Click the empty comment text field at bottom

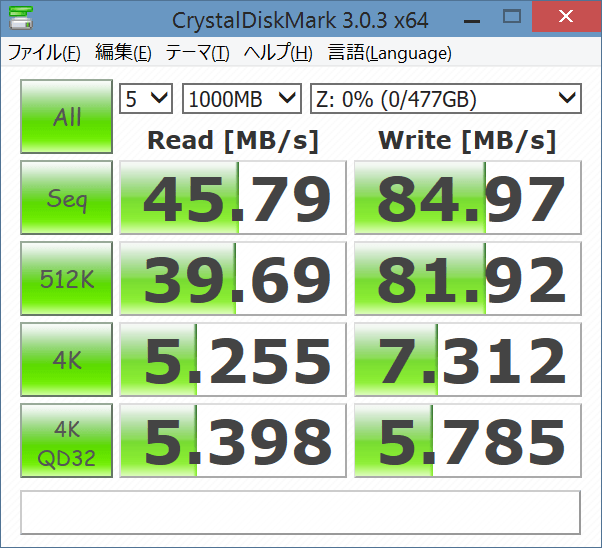pos(300,512)
